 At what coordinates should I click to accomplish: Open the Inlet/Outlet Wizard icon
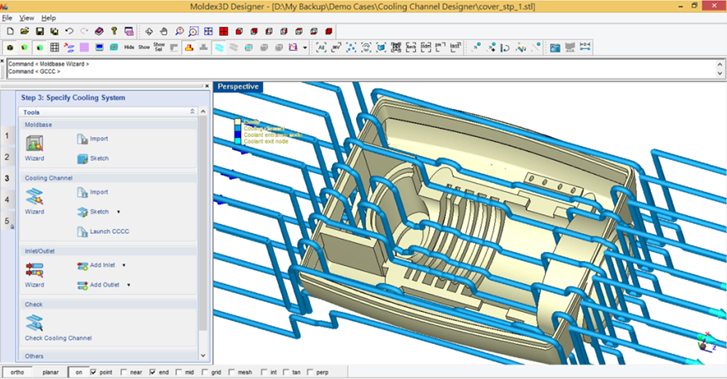(x=34, y=270)
